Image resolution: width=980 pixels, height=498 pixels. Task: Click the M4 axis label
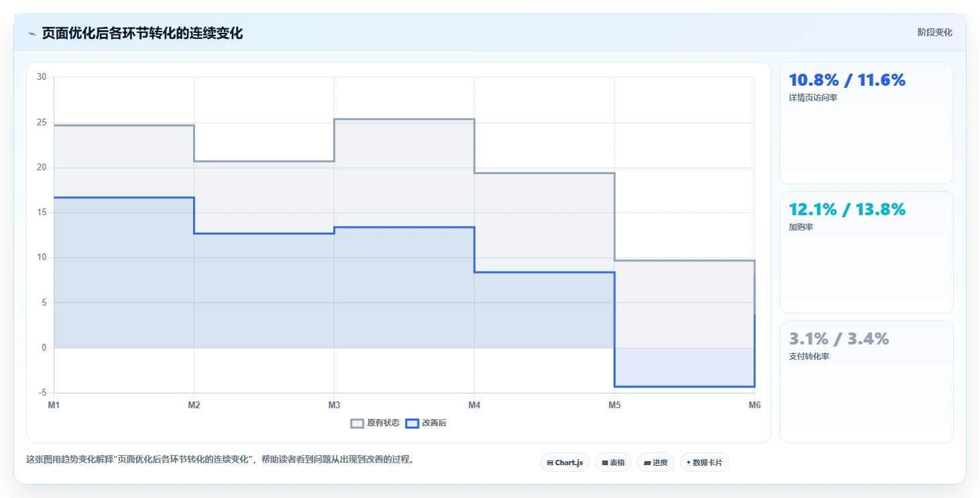pos(474,405)
